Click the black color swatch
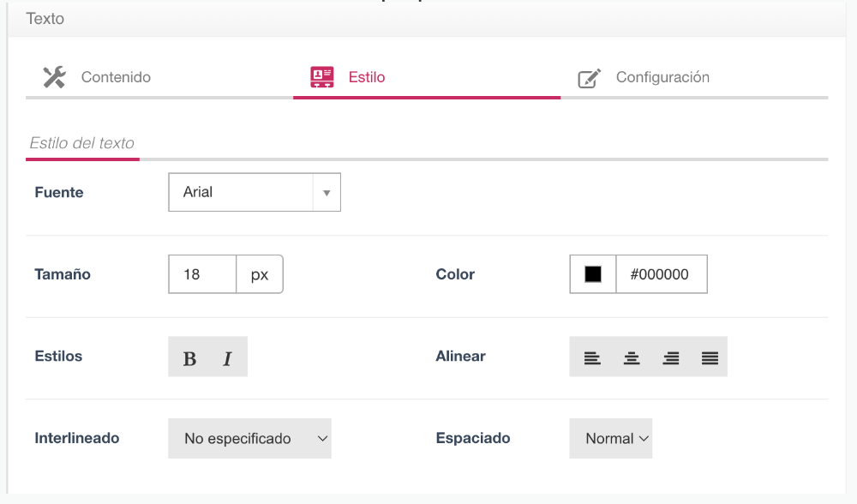This screenshot has width=857, height=504. 593,274
